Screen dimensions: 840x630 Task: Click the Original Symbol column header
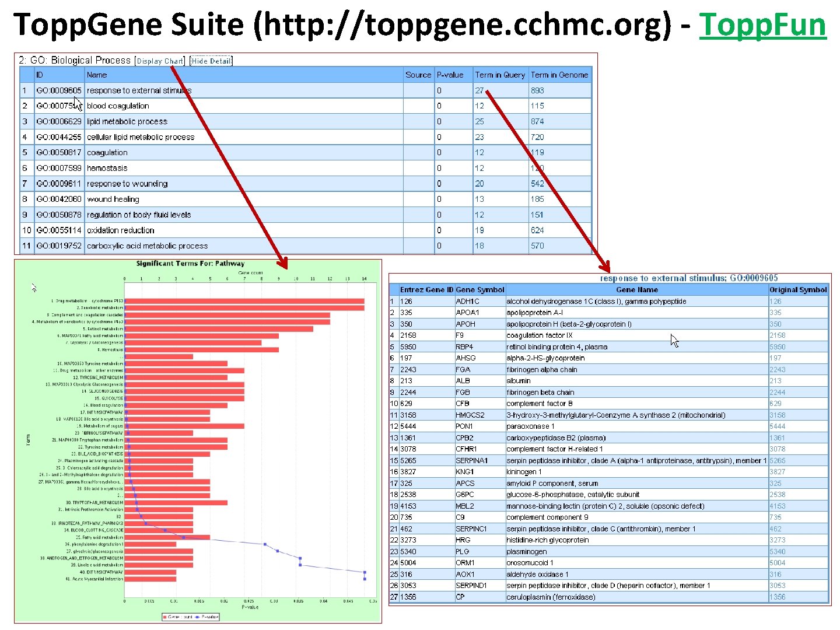click(x=798, y=289)
